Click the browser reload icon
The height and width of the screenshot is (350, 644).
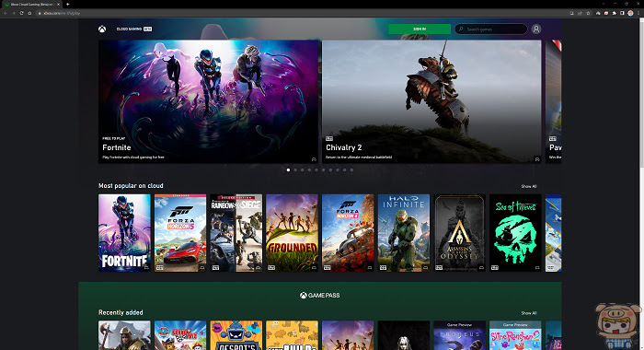(22, 13)
